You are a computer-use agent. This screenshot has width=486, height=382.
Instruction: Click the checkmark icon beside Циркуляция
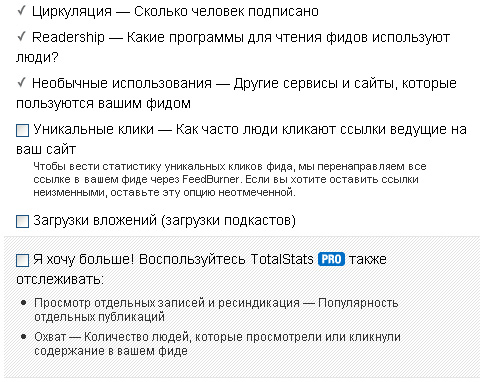click(21, 11)
